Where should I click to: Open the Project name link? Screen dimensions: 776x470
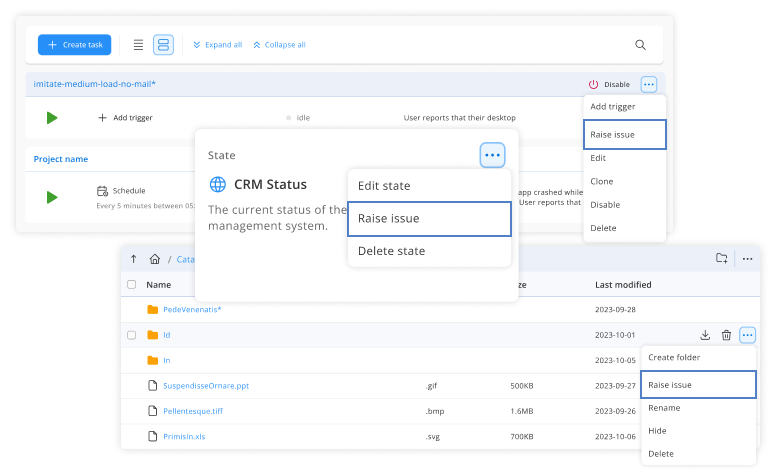[61, 159]
